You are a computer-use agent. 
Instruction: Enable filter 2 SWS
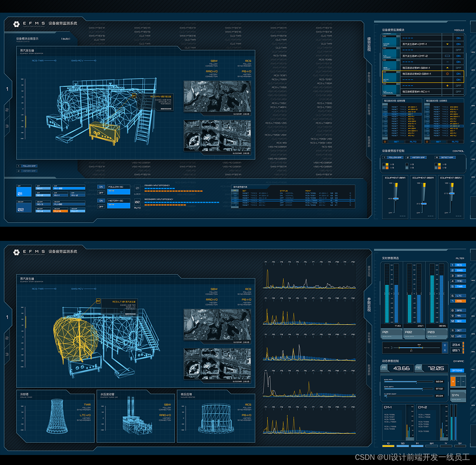pos(458,270)
